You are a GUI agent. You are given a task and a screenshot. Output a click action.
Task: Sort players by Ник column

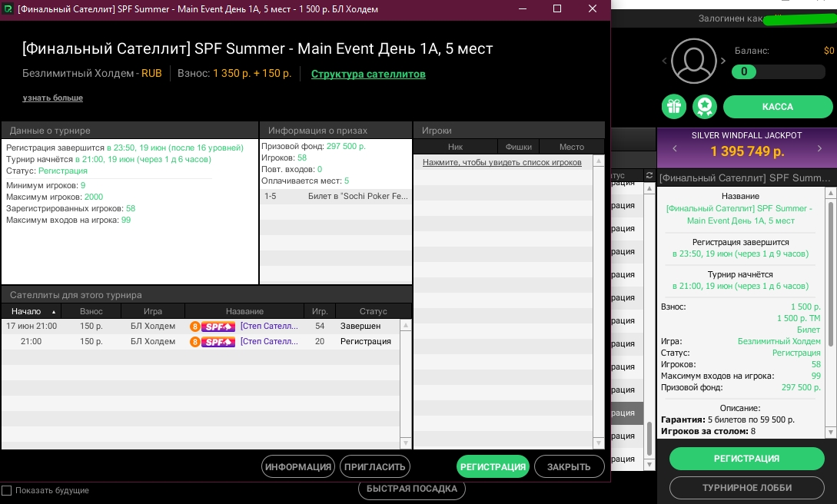pyautogui.click(x=455, y=147)
